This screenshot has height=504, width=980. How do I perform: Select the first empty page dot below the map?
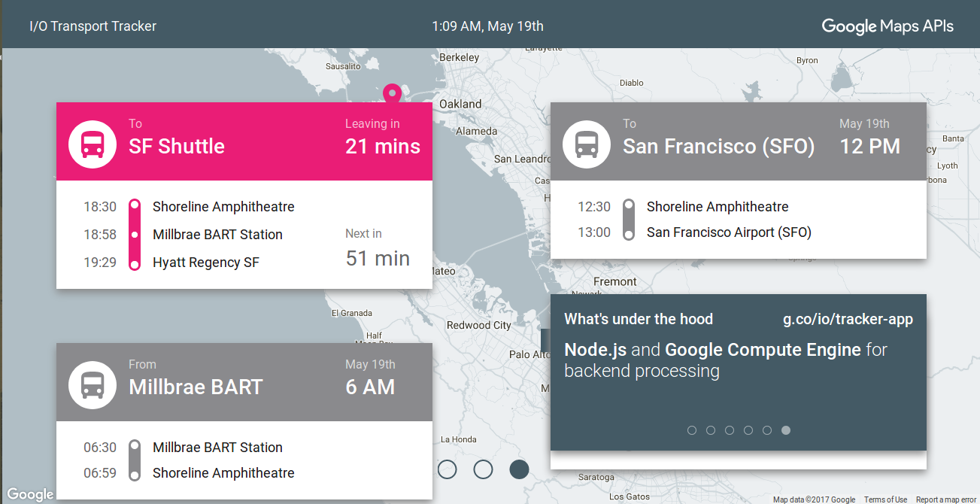point(447,469)
